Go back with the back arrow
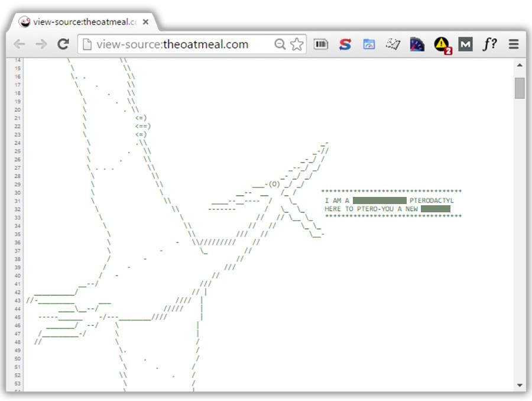This screenshot has height=401, width=532. [20, 44]
